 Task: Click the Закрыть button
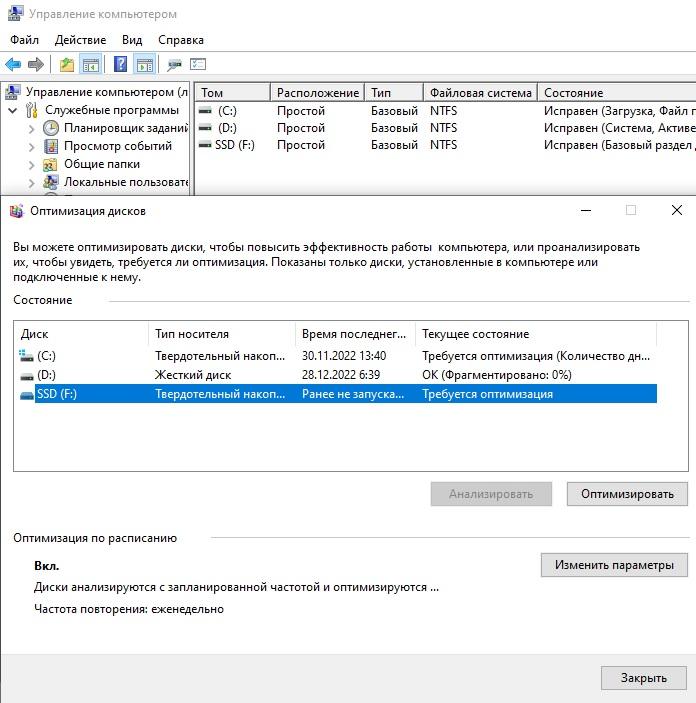(x=644, y=677)
